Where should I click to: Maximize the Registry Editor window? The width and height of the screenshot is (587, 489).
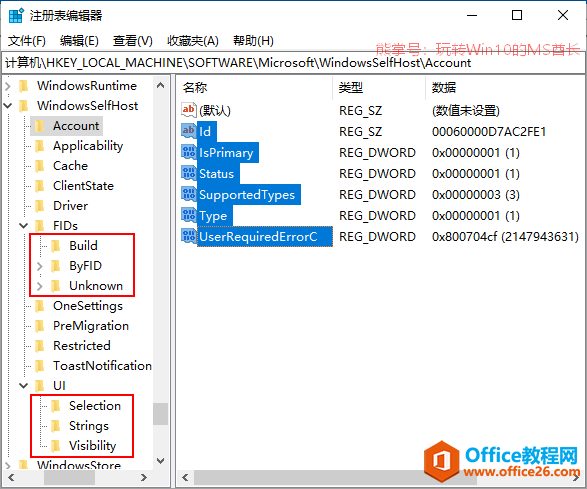pos(517,15)
